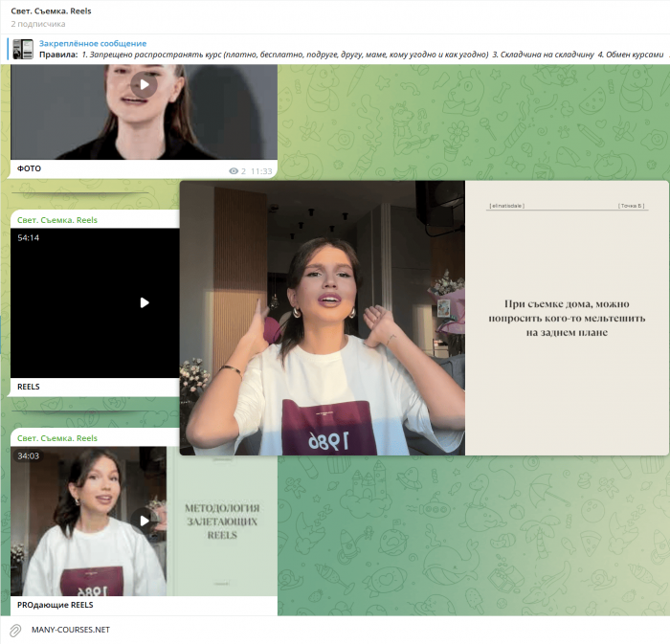The width and height of the screenshot is (670, 644).
Task: Play the top video above ФОТО caption
Action: click(x=144, y=84)
